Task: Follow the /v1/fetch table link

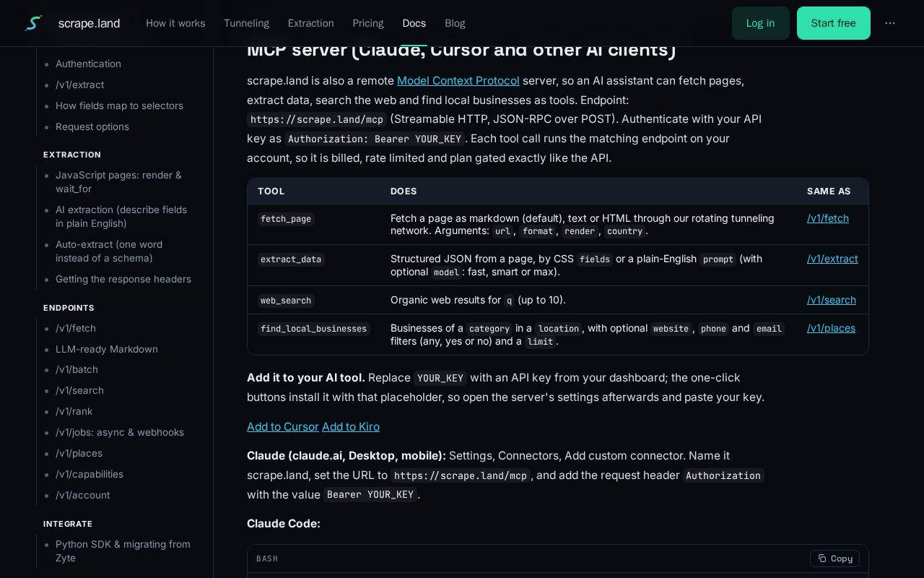Action: point(828,218)
